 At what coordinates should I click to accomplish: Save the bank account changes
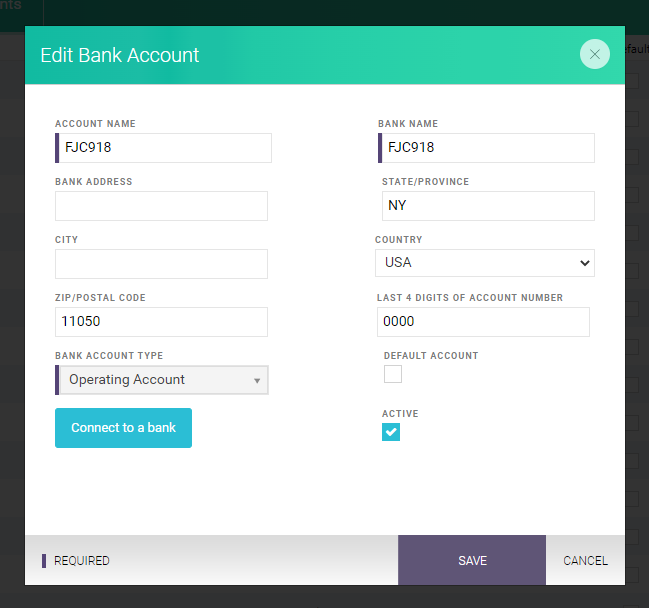tap(472, 560)
